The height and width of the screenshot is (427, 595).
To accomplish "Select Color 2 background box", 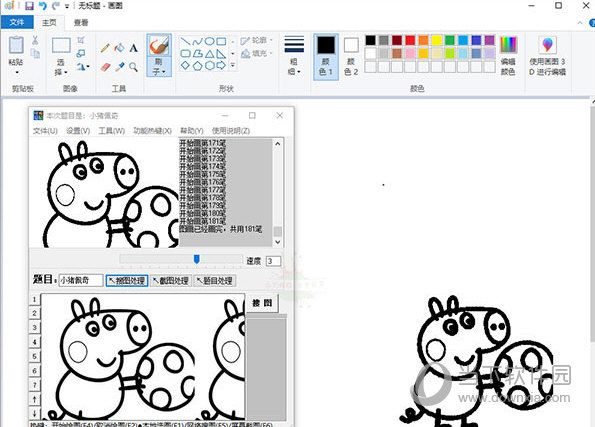I will [x=351, y=56].
